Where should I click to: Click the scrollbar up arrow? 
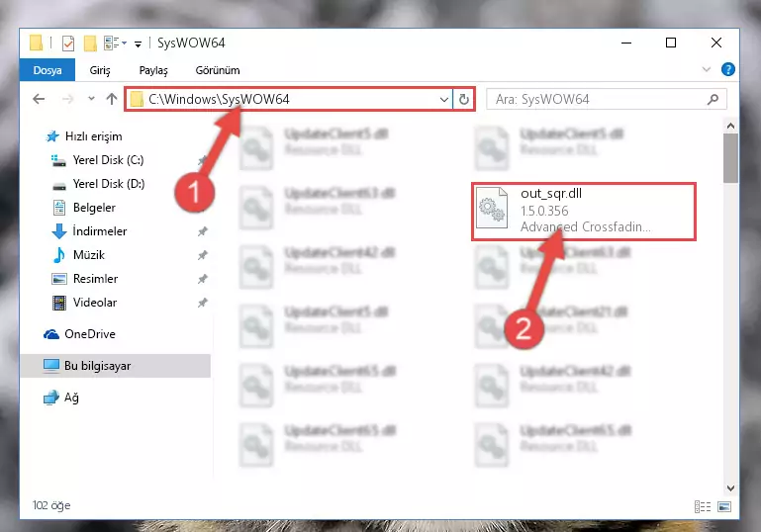click(730, 127)
